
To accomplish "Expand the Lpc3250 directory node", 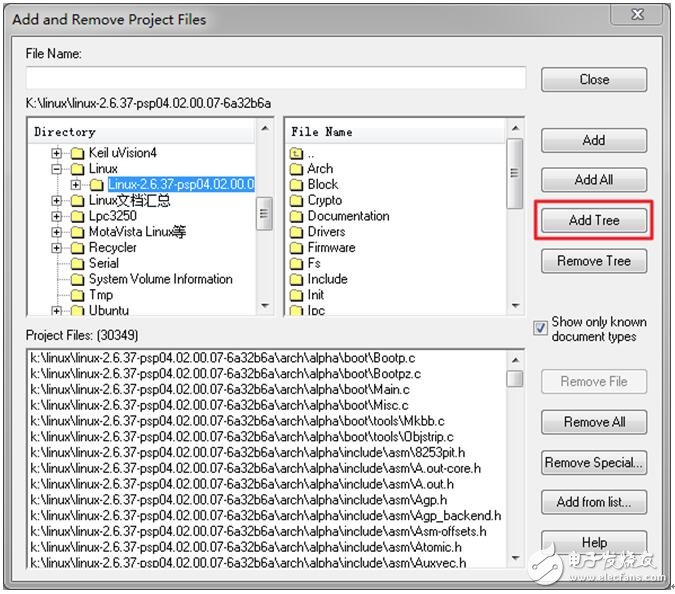I will [58, 216].
